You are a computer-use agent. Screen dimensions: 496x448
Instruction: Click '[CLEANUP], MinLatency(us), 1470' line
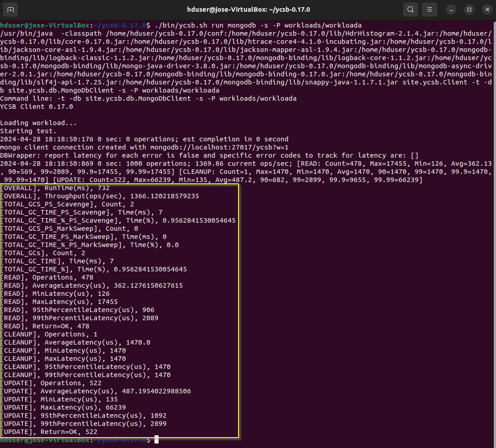point(63,350)
